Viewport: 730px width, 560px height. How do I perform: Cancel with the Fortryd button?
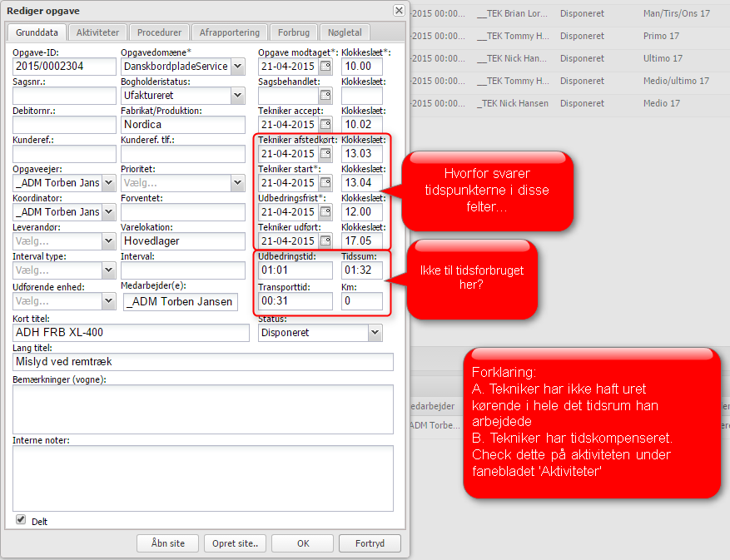tap(370, 543)
